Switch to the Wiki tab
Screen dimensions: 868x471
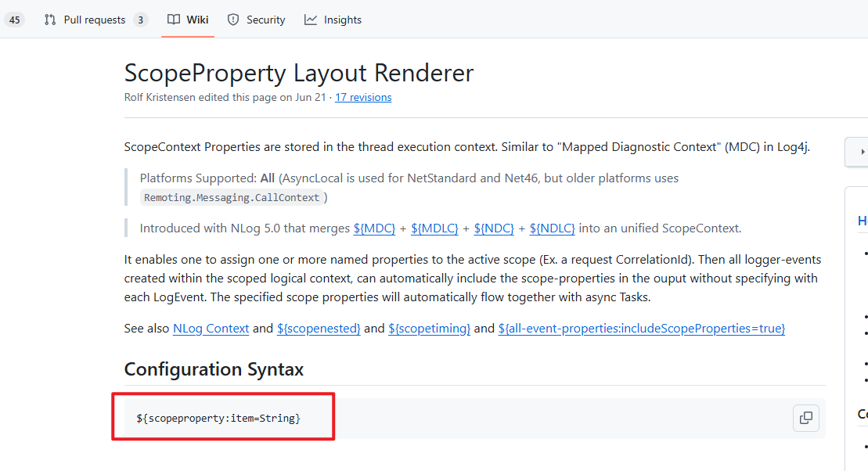(188, 20)
